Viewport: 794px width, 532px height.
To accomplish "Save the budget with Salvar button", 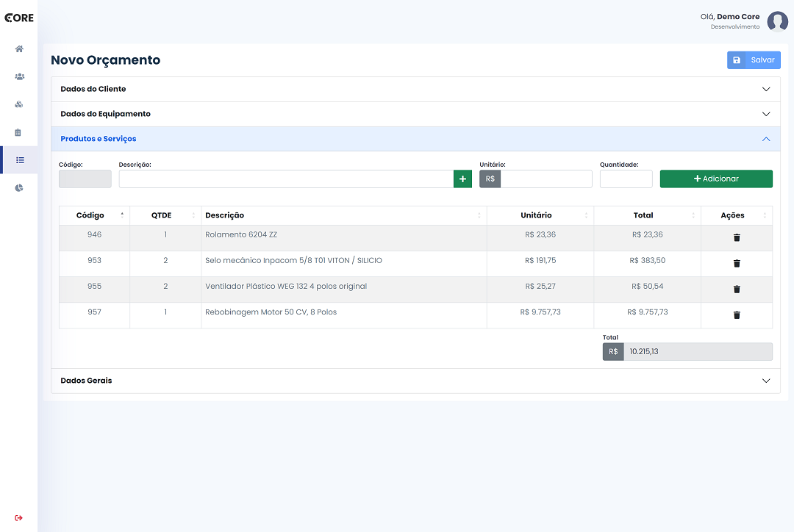I will (x=754, y=60).
